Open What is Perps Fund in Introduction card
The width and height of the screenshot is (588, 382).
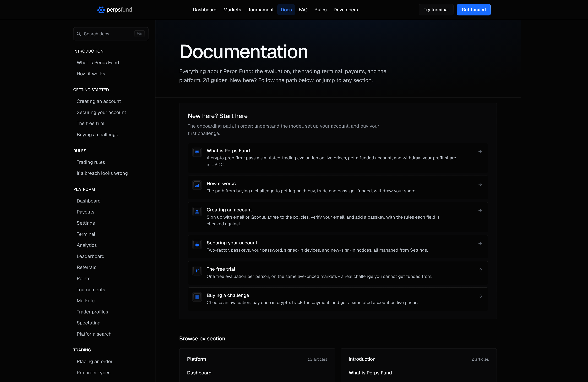point(370,373)
